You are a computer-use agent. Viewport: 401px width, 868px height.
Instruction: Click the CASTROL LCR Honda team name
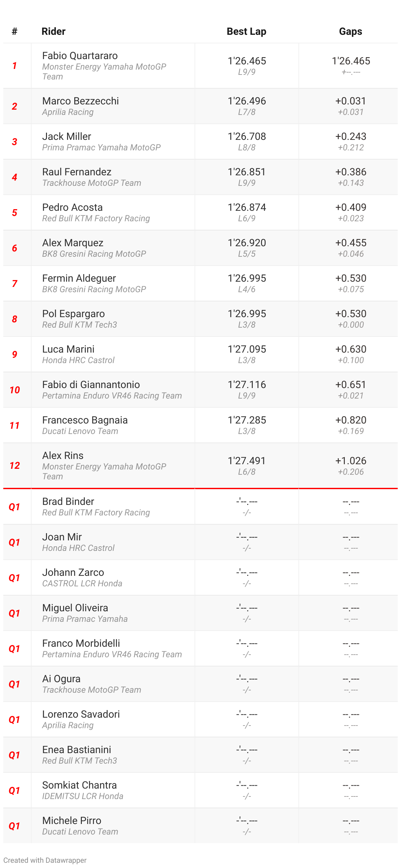click(82, 583)
